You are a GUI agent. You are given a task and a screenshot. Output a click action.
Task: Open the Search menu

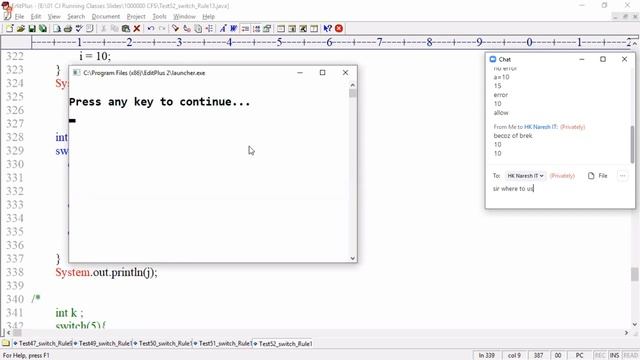(x=76, y=17)
